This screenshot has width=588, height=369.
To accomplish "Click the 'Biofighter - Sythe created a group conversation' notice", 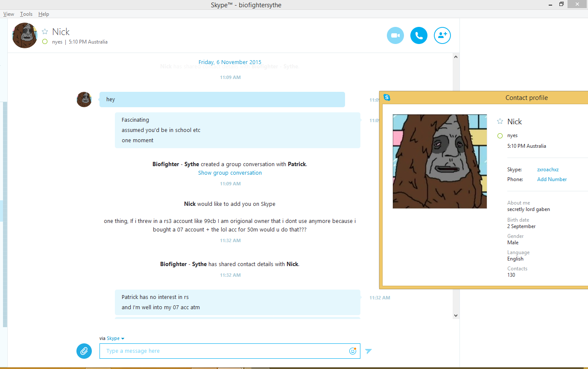I will pyautogui.click(x=230, y=164).
